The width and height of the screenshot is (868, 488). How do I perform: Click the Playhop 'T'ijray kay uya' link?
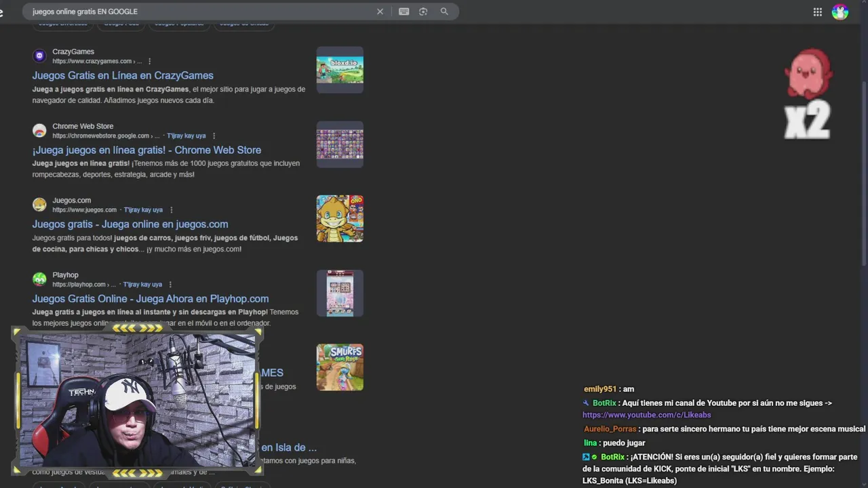coord(142,285)
